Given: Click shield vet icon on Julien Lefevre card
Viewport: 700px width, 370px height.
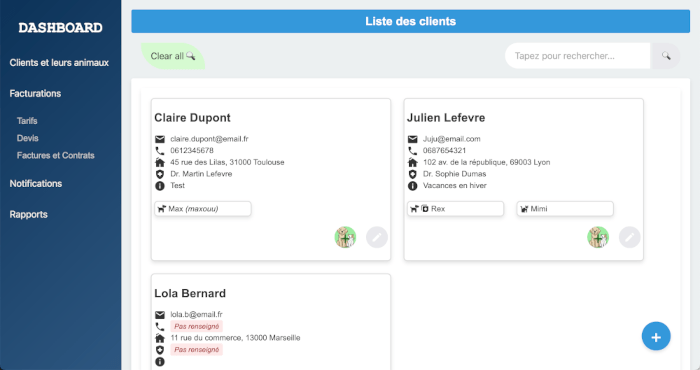Looking at the screenshot, I should pyautogui.click(x=412, y=174).
